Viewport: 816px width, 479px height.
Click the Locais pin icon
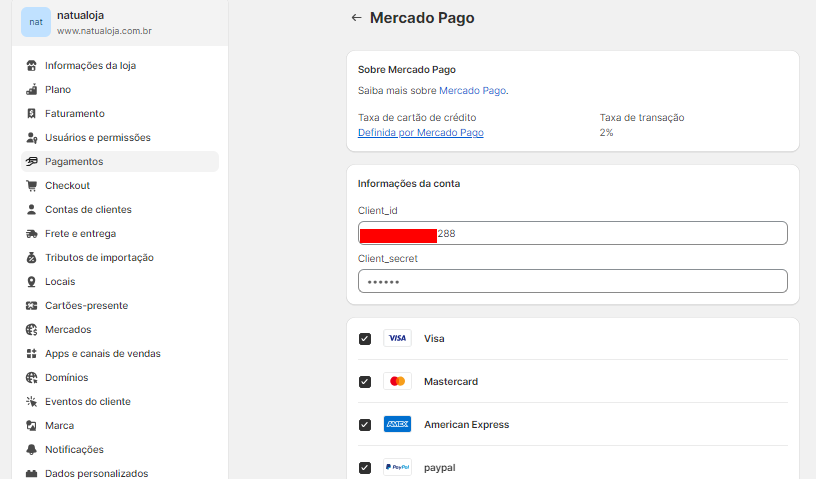(x=32, y=282)
